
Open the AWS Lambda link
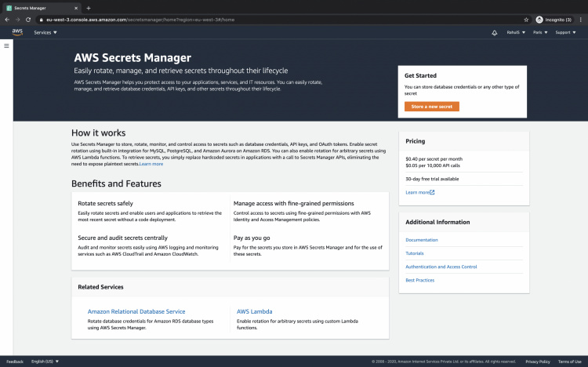(254, 311)
